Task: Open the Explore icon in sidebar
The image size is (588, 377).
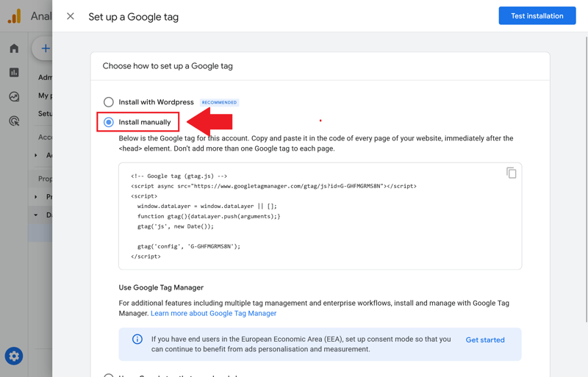Action: [x=14, y=97]
